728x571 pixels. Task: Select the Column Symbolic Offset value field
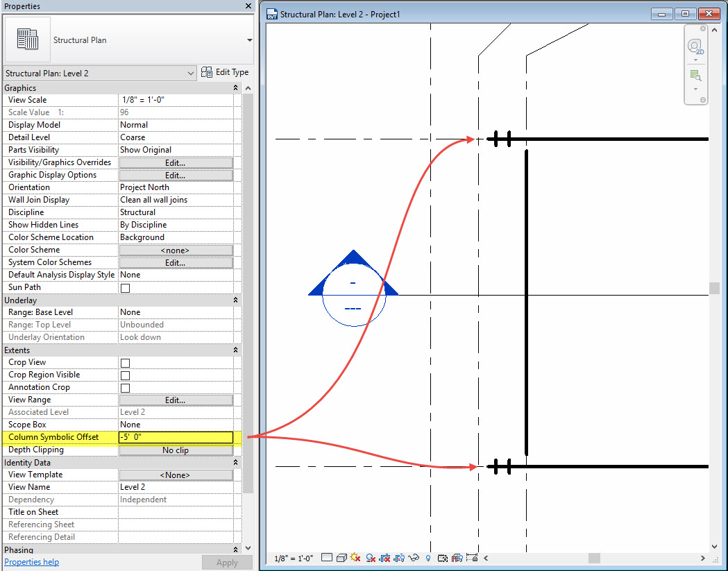[175, 436]
